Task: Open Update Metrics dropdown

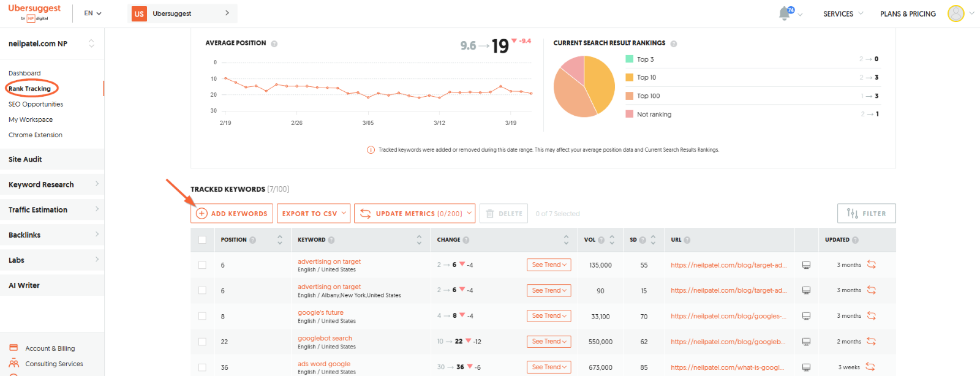Action: click(x=415, y=213)
